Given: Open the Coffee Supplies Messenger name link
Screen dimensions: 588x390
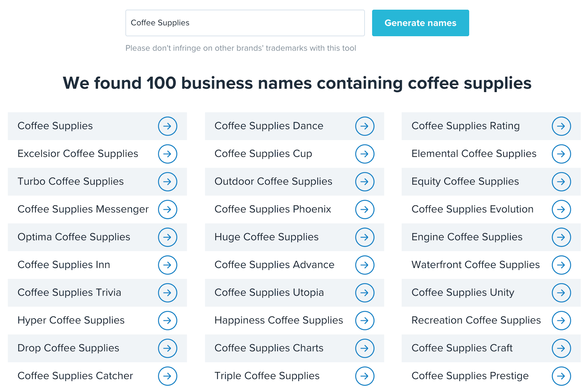Looking at the screenshot, I should point(83,209).
